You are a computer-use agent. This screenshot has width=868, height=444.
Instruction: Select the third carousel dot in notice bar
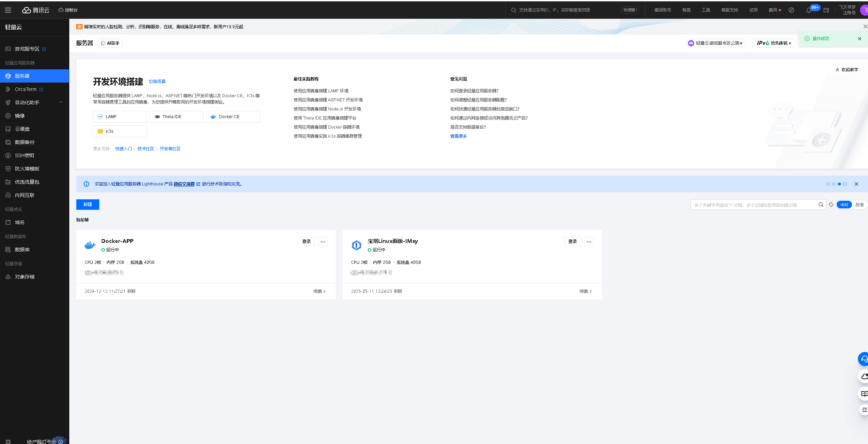coord(839,184)
